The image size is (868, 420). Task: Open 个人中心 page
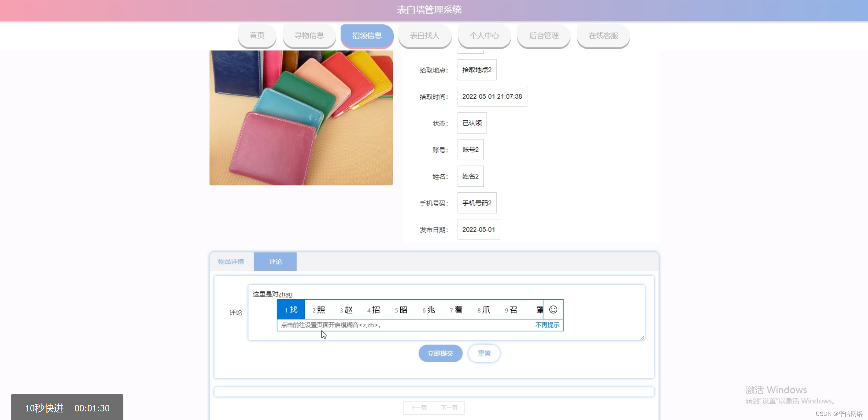[484, 35]
